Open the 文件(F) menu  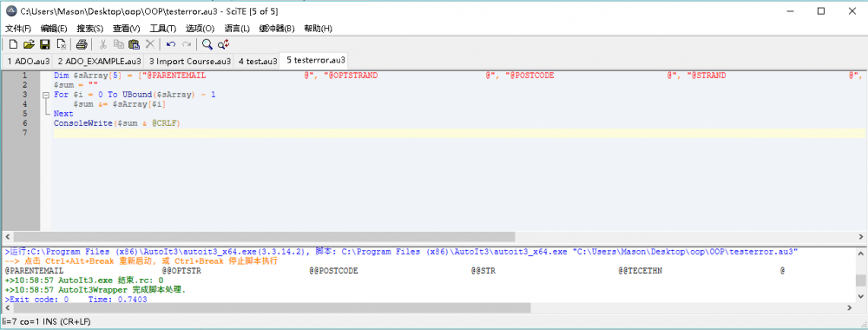[18, 29]
